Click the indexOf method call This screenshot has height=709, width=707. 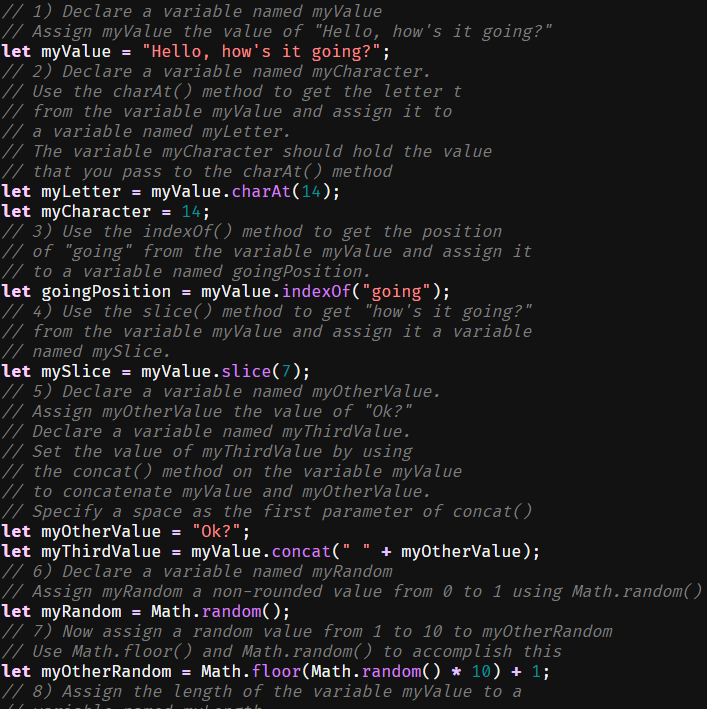click(x=316, y=291)
